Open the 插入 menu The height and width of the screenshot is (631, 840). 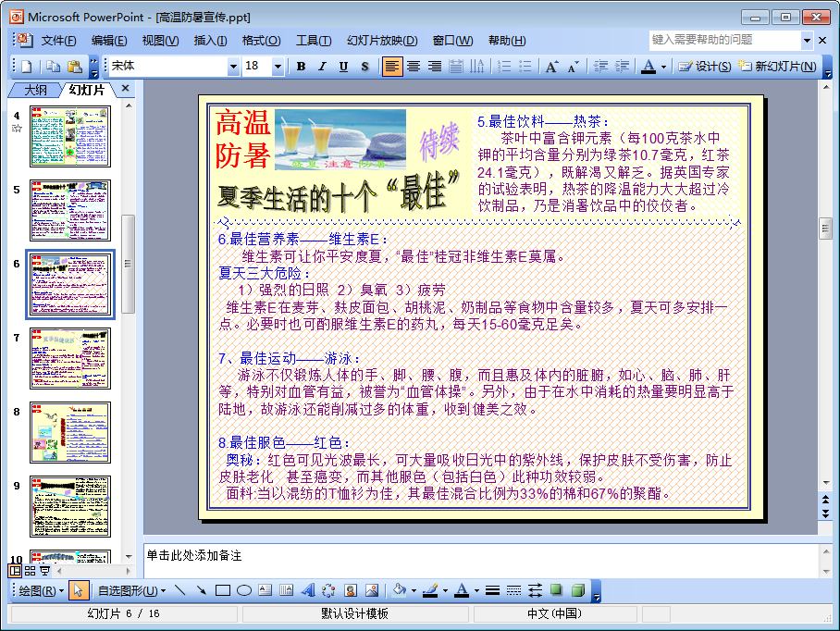pyautogui.click(x=210, y=41)
